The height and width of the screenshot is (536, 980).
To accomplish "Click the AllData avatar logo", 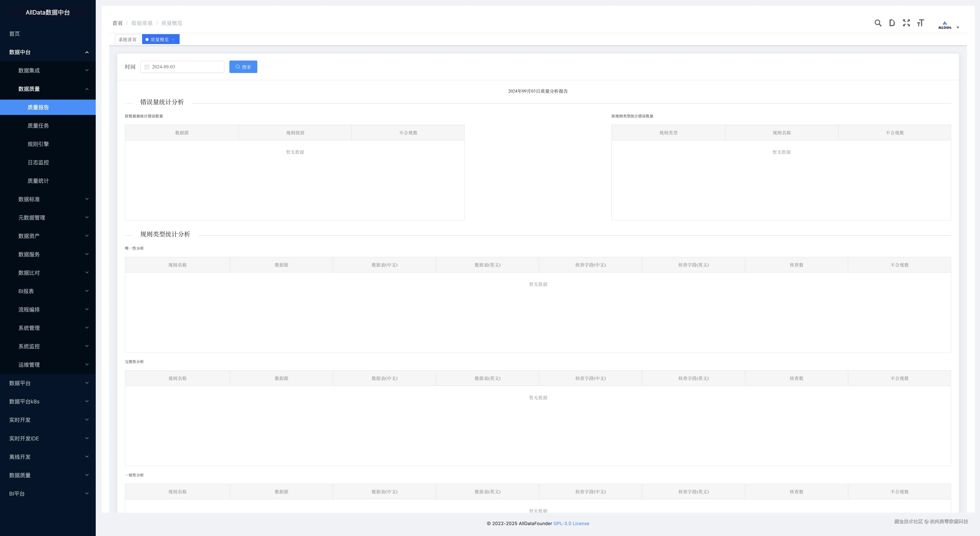I will 944,25.
